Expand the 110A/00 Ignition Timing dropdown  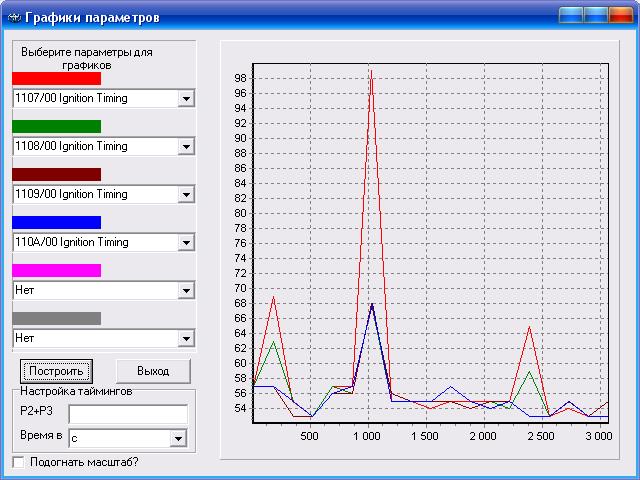click(185, 243)
